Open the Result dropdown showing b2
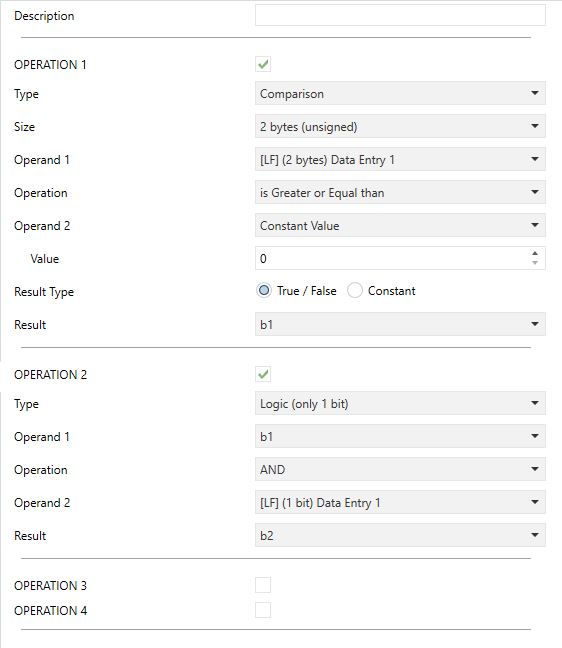 coord(400,536)
